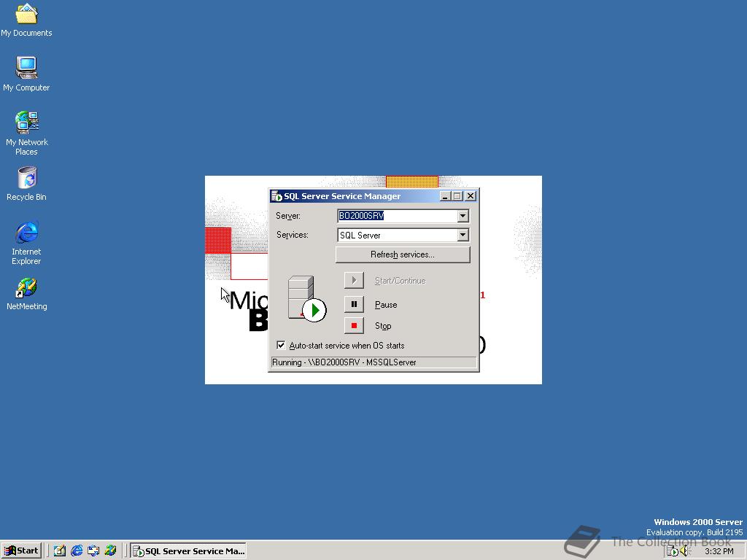Viewport: 747px width, 560px height.
Task: Open SQL Server tray icon in system tray
Action: (672, 551)
